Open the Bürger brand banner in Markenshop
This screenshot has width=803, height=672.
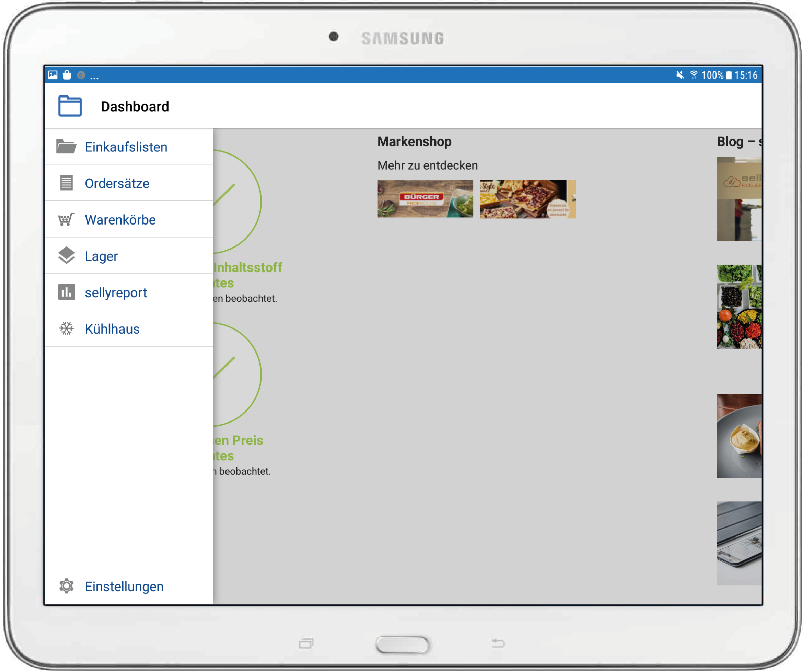click(x=425, y=199)
